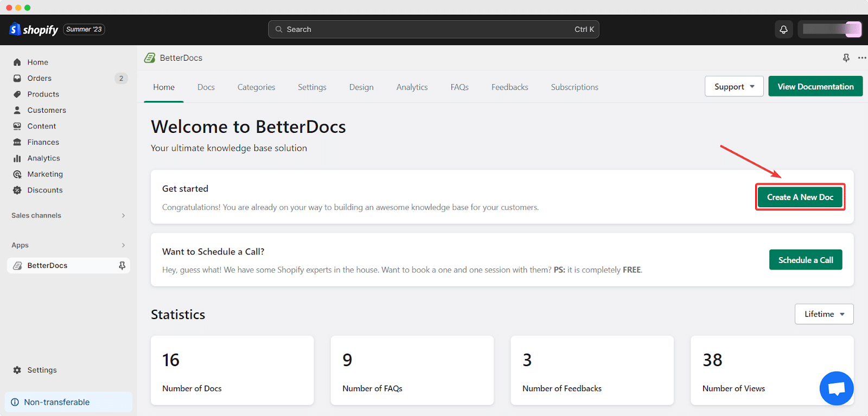This screenshot has height=416, width=868.
Task: Click the Discounts badge icon
Action: click(17, 190)
